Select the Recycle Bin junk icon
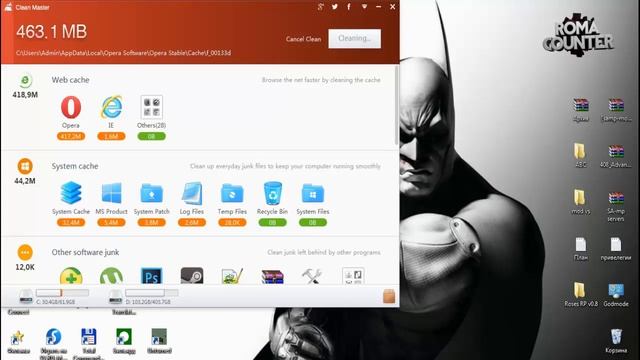The image size is (640, 360). [272, 193]
